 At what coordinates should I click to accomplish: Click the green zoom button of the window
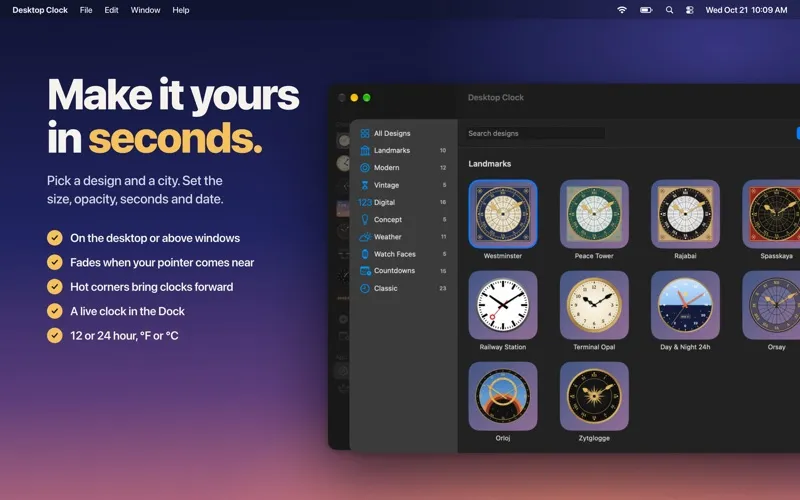click(366, 97)
